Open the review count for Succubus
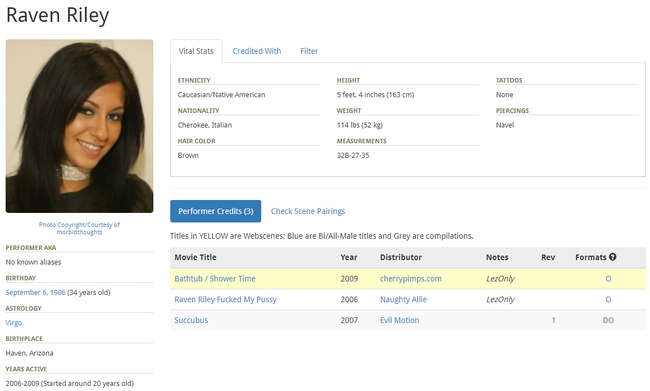Screen dimensions: 650x391 [x=553, y=320]
